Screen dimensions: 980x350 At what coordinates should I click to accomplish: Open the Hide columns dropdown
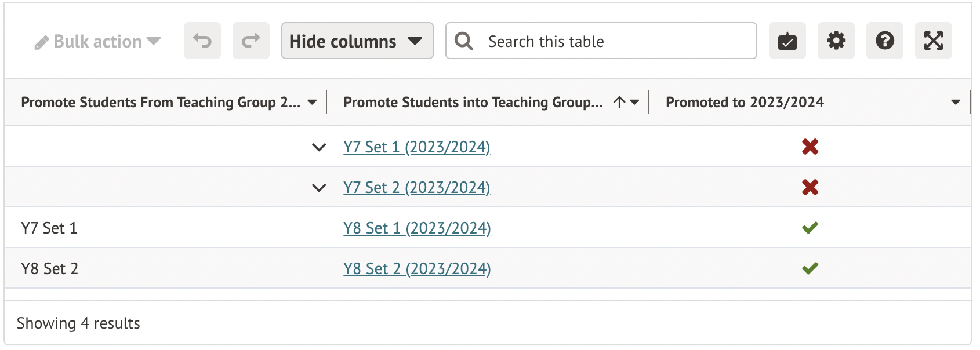tap(357, 41)
